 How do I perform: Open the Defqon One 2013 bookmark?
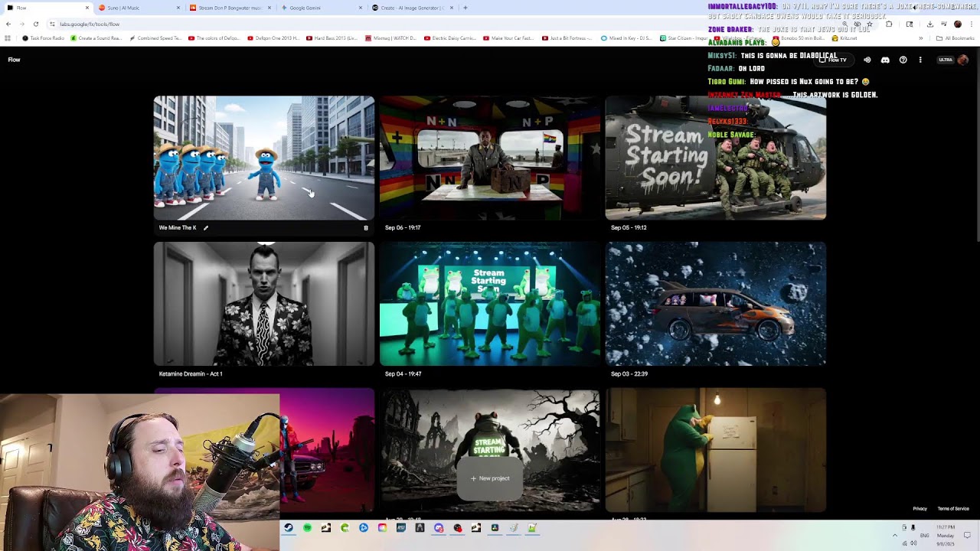(273, 38)
